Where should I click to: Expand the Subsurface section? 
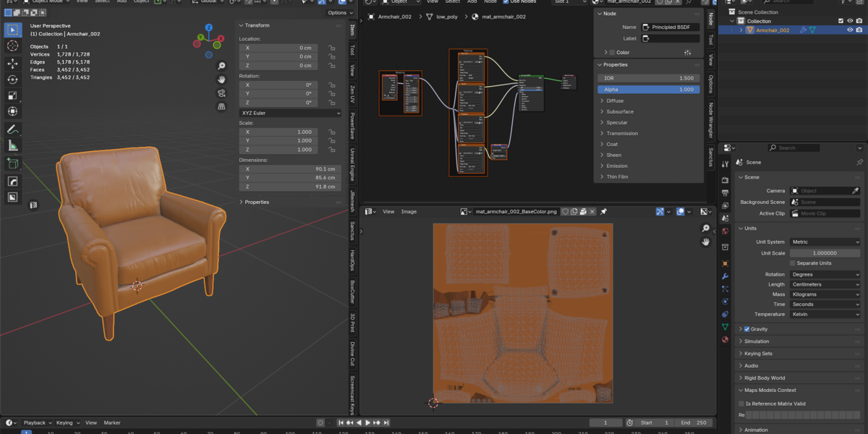(x=620, y=111)
